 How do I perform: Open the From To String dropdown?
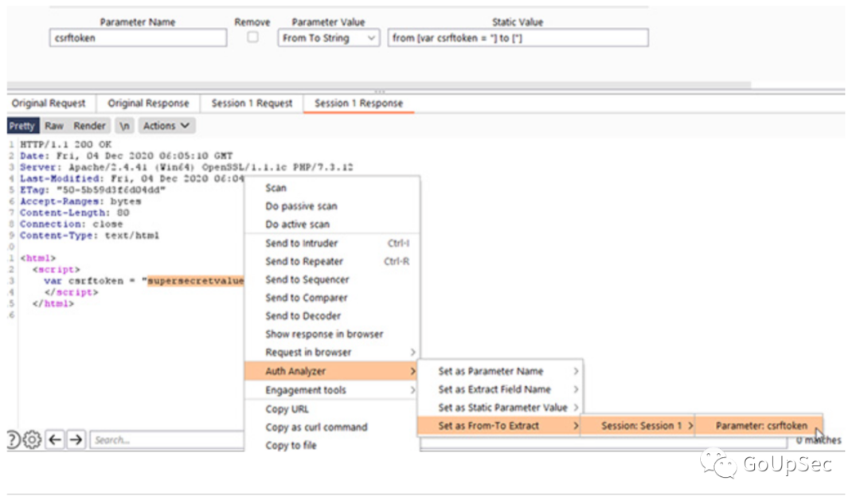pos(329,38)
